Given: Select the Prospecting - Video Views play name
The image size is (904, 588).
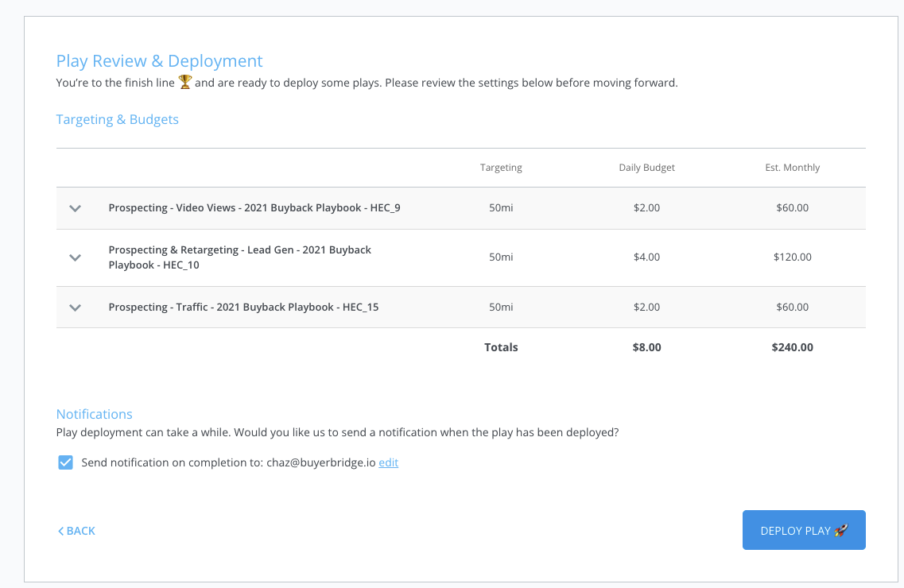Looking at the screenshot, I should (x=254, y=208).
